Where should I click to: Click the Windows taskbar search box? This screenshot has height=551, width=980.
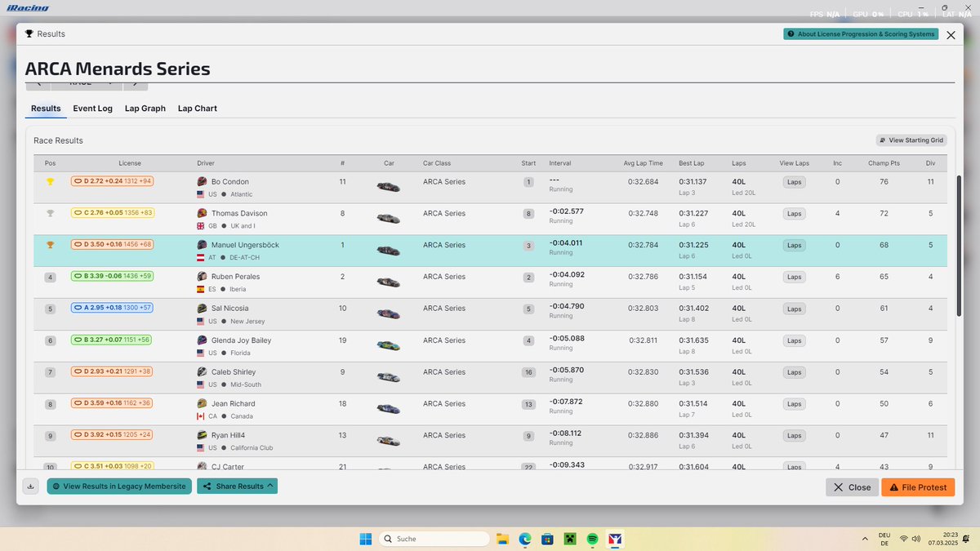(x=435, y=539)
